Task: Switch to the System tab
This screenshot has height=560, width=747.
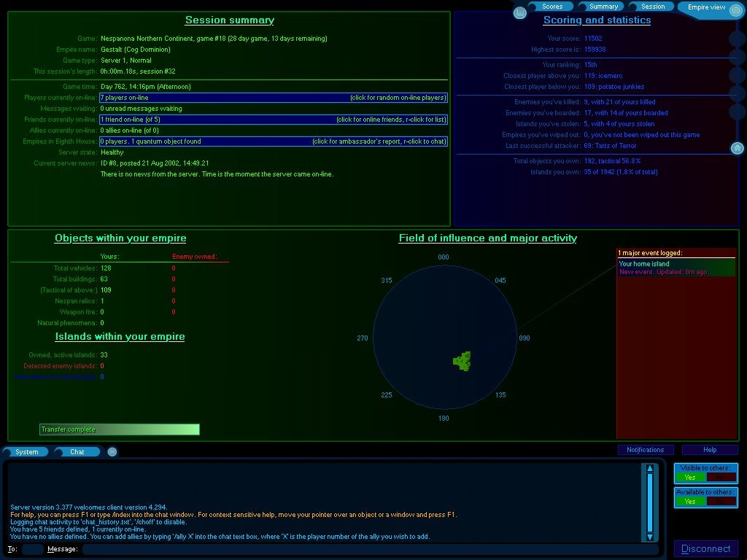Action: (x=26, y=452)
